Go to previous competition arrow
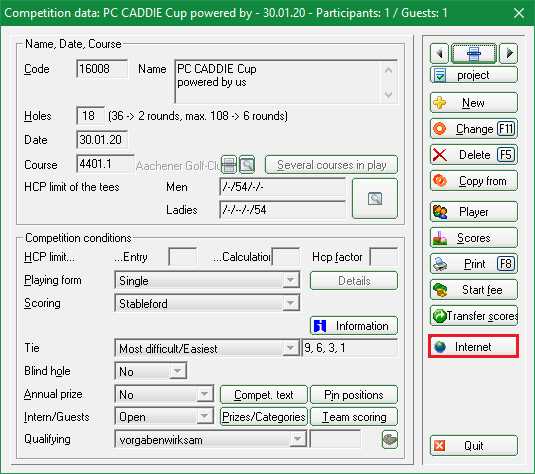 coord(439,53)
